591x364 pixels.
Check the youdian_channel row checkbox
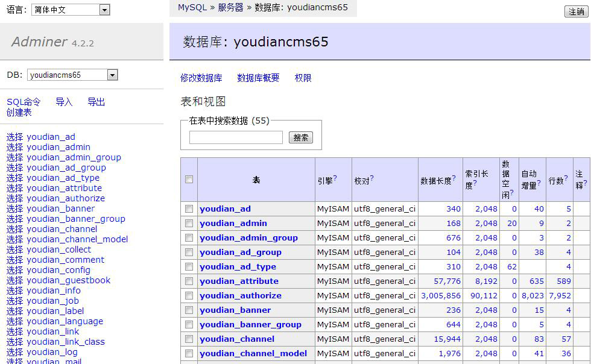(189, 339)
